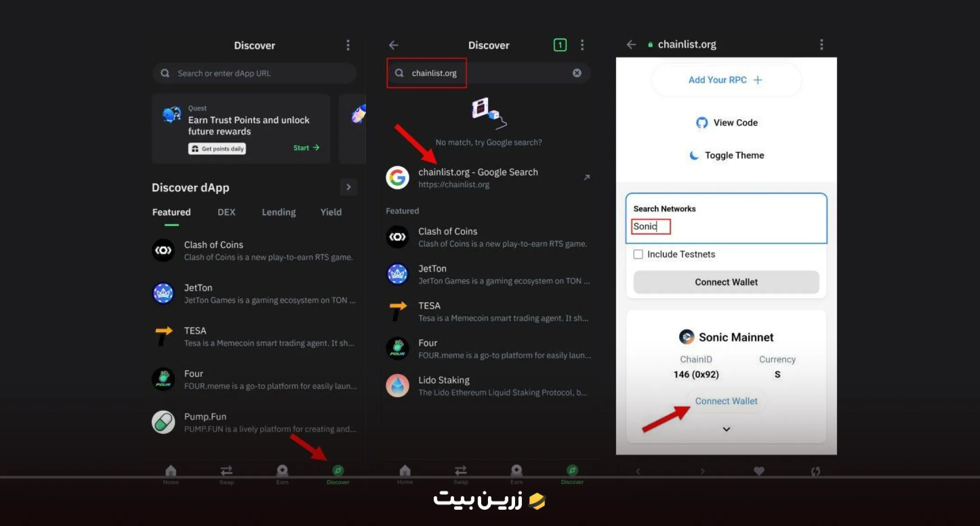Select the Featured tab in Discover

point(170,211)
